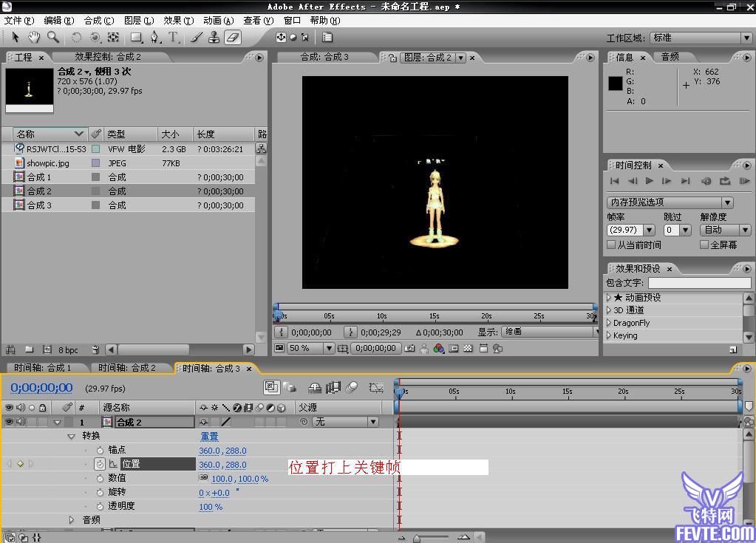This screenshot has width=756, height=543.
Task: Toggle stopwatch for 位置 property
Action: 99,463
